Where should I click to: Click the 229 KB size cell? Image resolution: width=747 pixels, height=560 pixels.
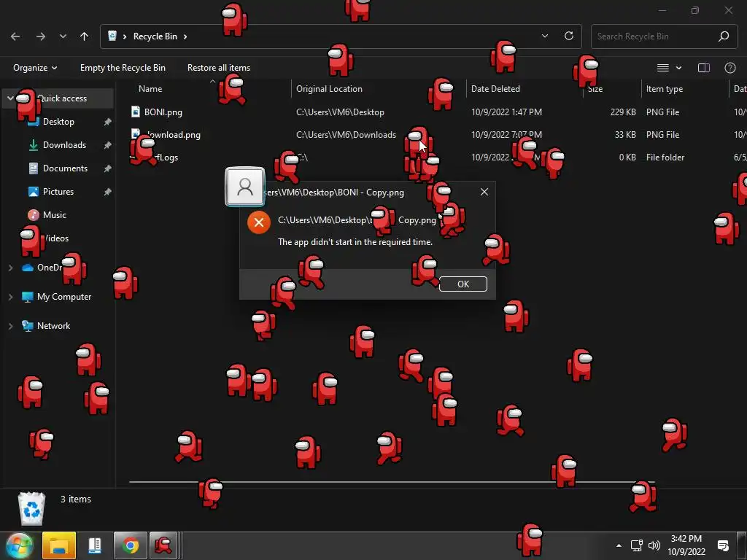point(623,112)
